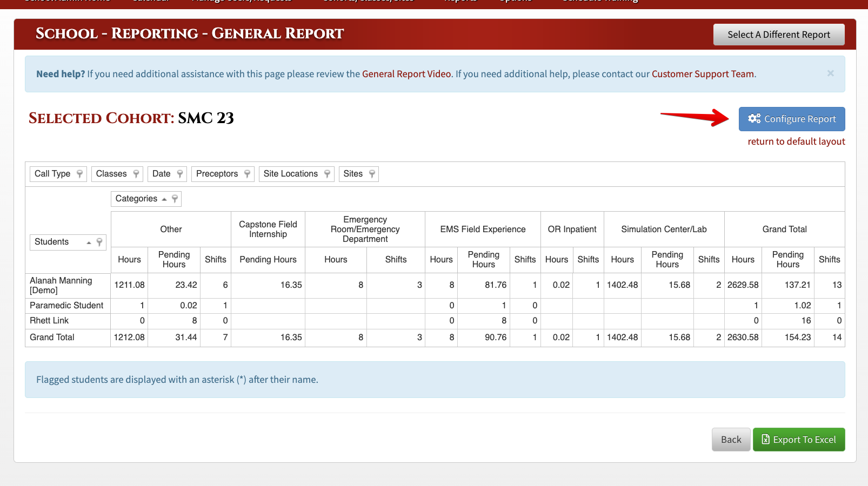Click the filter pin on Sites
This screenshot has width=868, height=486.
[372, 174]
